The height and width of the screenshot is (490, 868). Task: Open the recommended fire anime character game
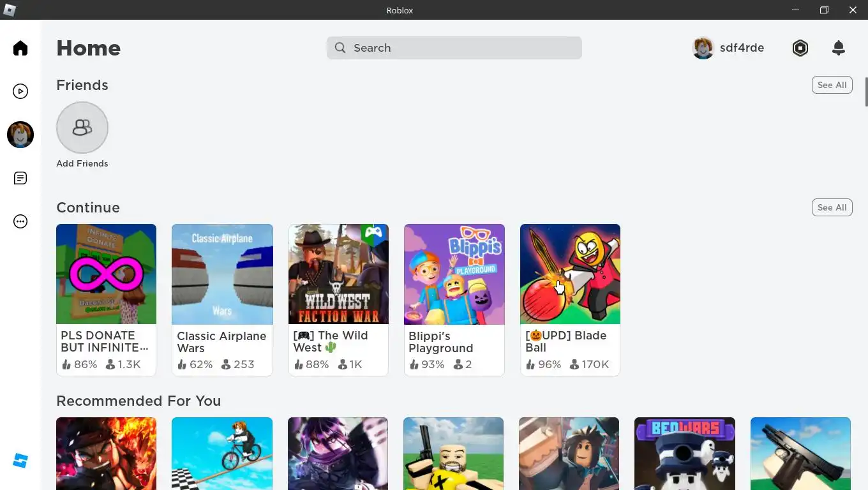point(106,454)
